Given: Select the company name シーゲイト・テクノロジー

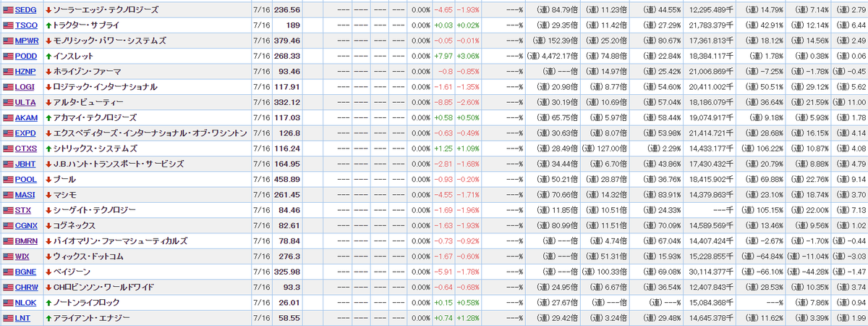Looking at the screenshot, I should [94, 210].
